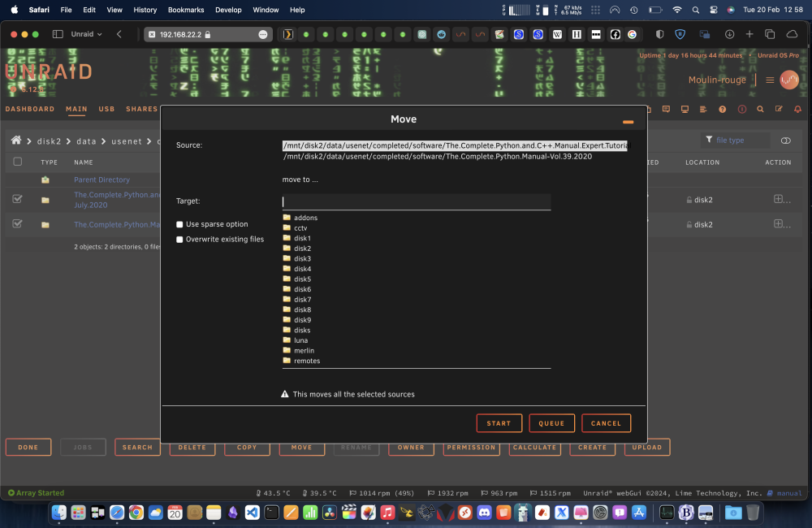
Task: Click the Bitwarden shield extension icon in Safari toolbar
Action: (x=680, y=34)
